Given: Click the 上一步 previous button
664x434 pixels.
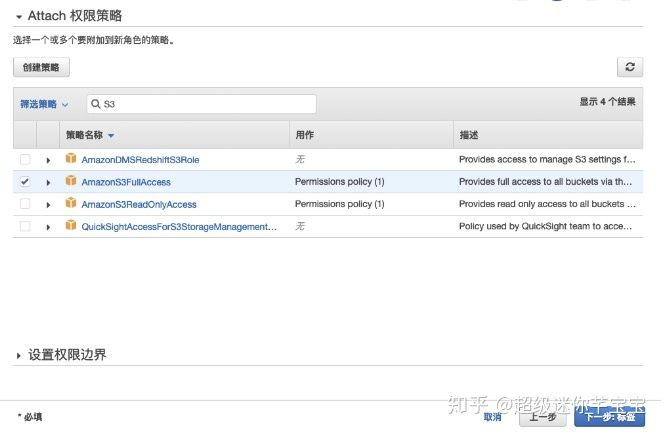Looking at the screenshot, I should click(x=543, y=417).
